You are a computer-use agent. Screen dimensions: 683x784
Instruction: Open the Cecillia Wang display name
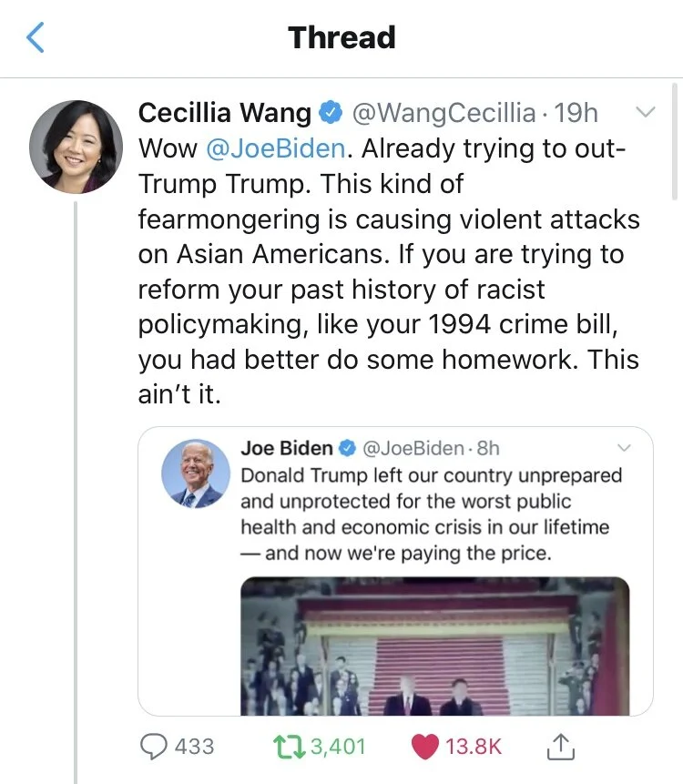225,113
